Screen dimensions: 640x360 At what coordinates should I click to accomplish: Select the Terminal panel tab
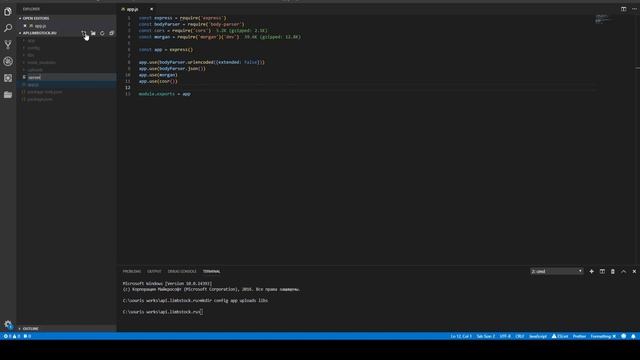click(x=211, y=271)
